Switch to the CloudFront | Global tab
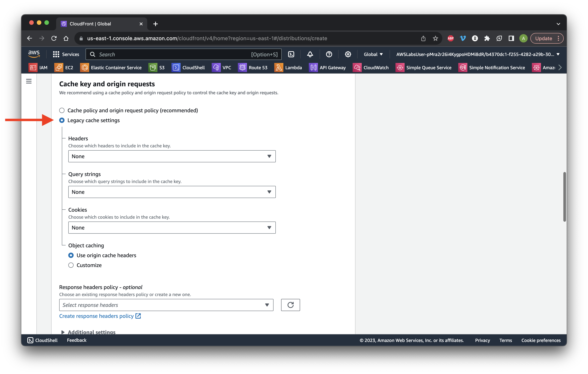This screenshot has width=588, height=374. point(102,24)
